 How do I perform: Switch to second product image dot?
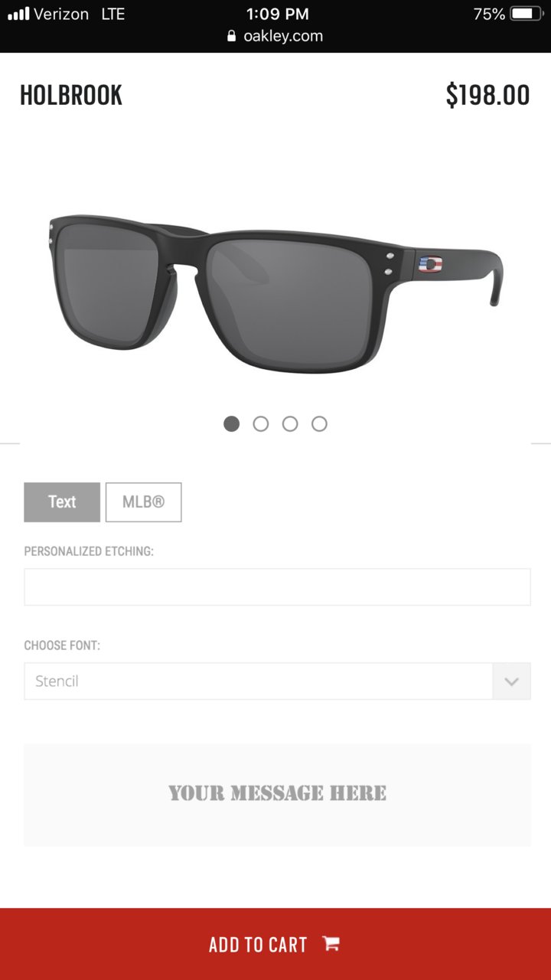point(261,423)
